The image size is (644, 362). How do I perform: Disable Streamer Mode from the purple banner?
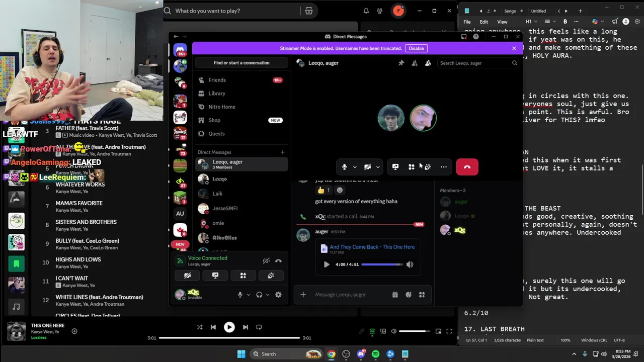(416, 48)
